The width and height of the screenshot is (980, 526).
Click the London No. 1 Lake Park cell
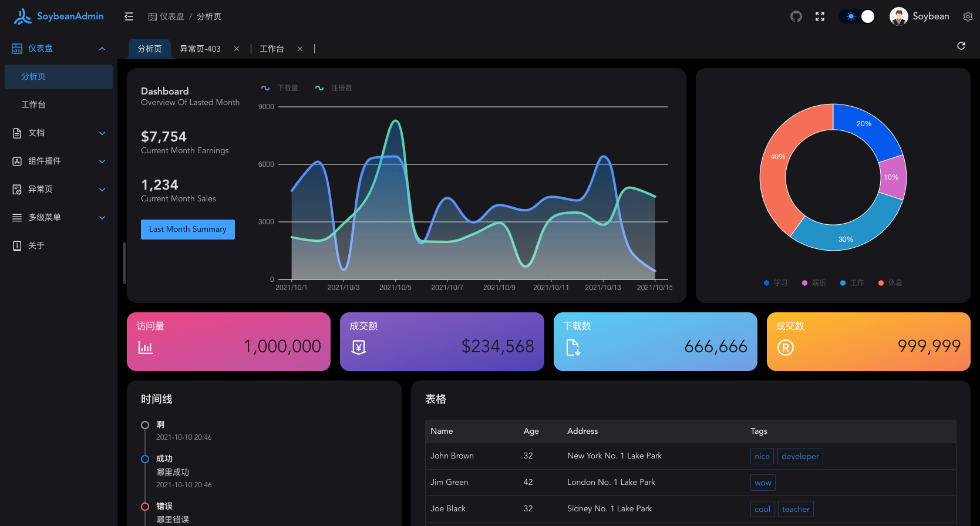pos(654,482)
